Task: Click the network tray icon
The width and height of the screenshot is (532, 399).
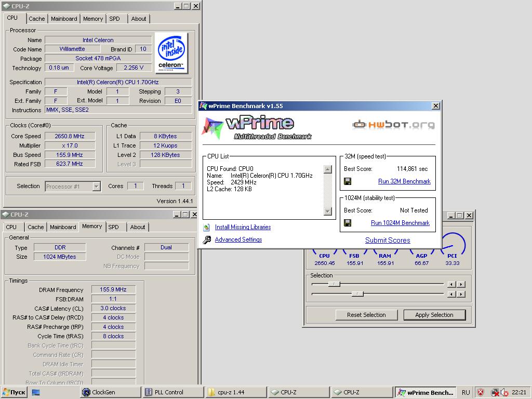Action: [495, 393]
